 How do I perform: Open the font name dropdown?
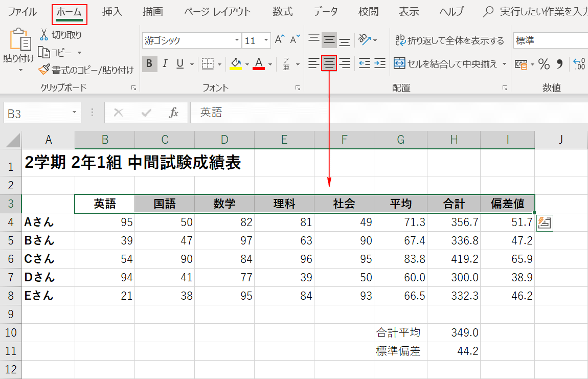tap(236, 39)
